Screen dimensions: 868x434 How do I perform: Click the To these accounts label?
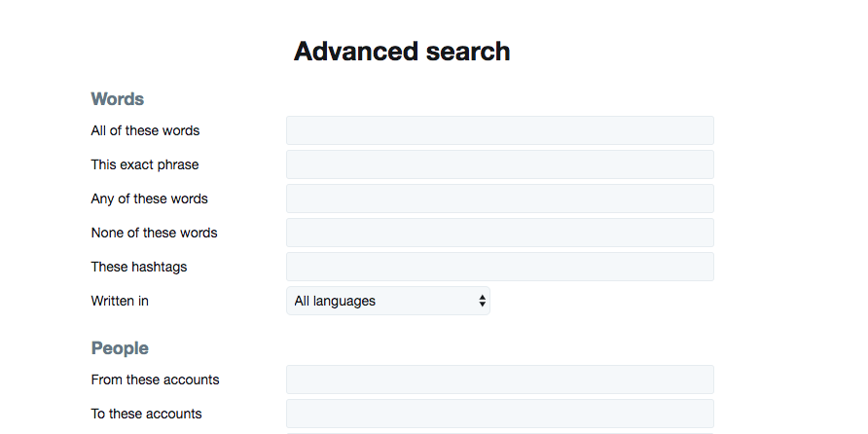coord(146,415)
